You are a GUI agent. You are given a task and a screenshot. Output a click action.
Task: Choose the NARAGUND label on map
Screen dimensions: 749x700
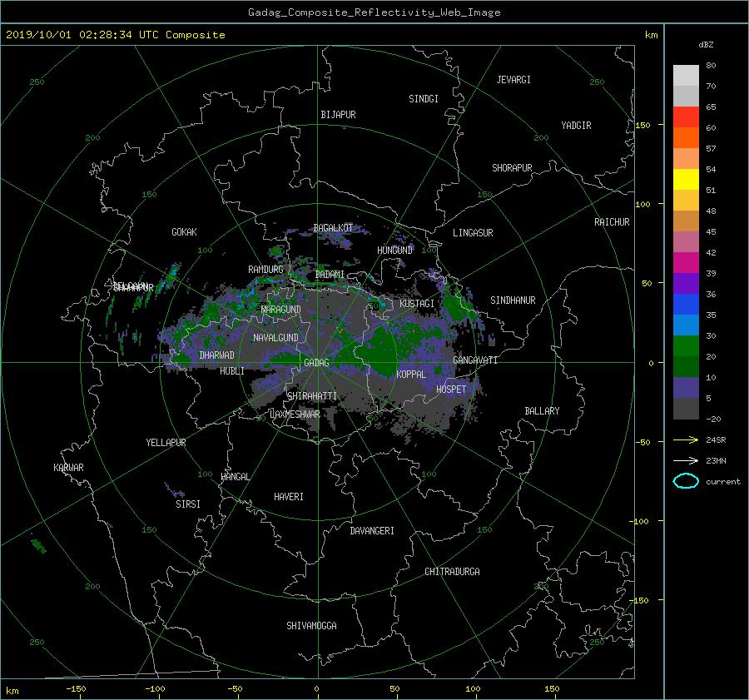(281, 310)
